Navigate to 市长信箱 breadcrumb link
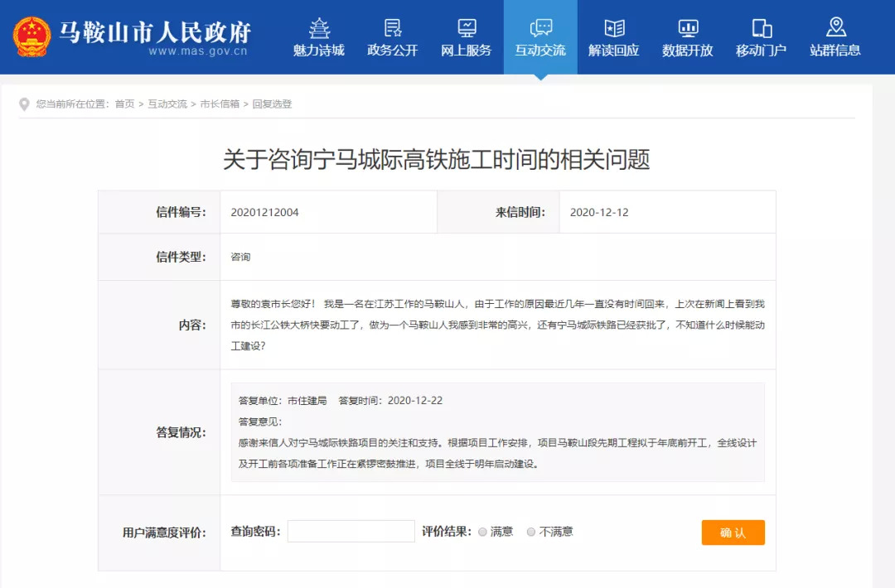 220,104
